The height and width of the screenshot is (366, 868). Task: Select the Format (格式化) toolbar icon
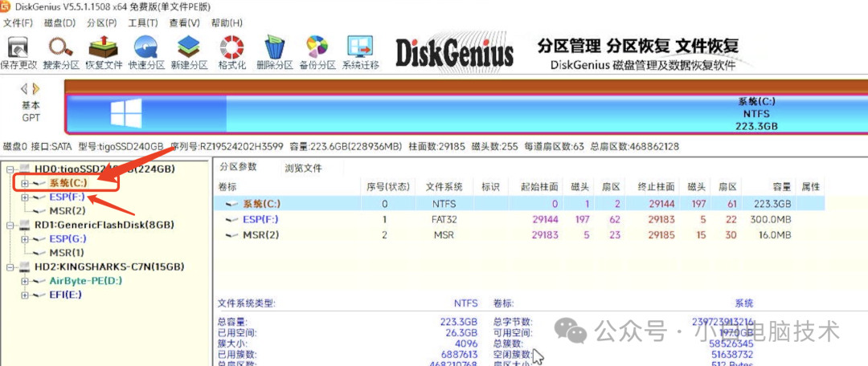click(232, 54)
